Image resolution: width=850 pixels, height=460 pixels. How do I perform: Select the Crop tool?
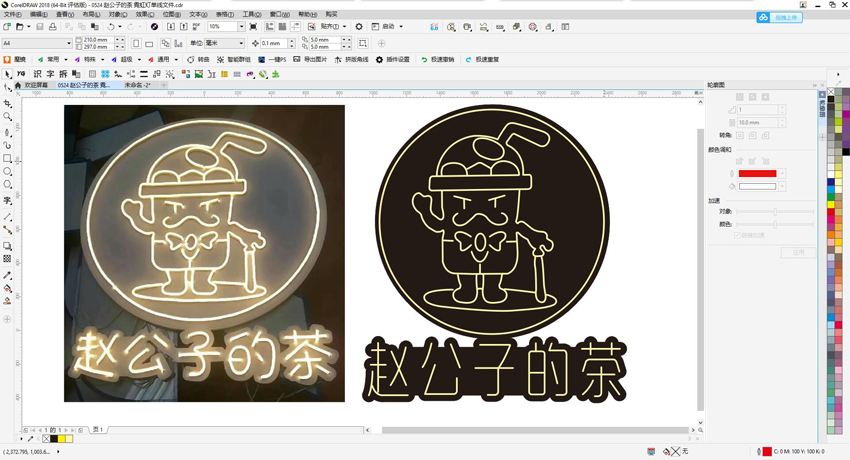(7, 103)
